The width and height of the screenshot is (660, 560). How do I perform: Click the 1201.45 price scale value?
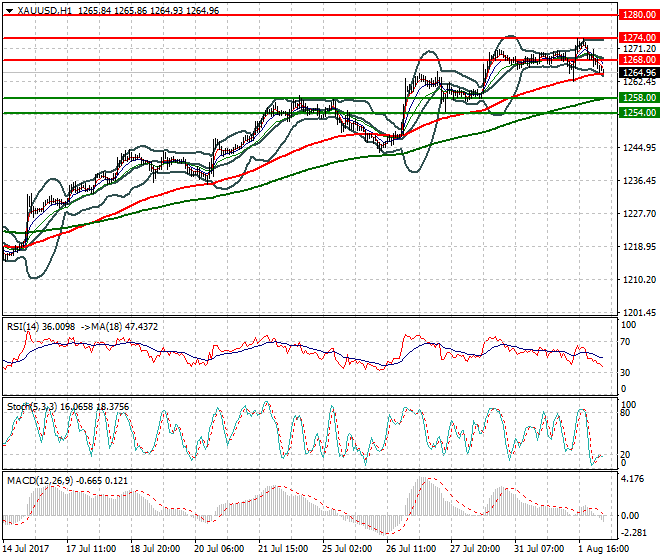pos(639,312)
